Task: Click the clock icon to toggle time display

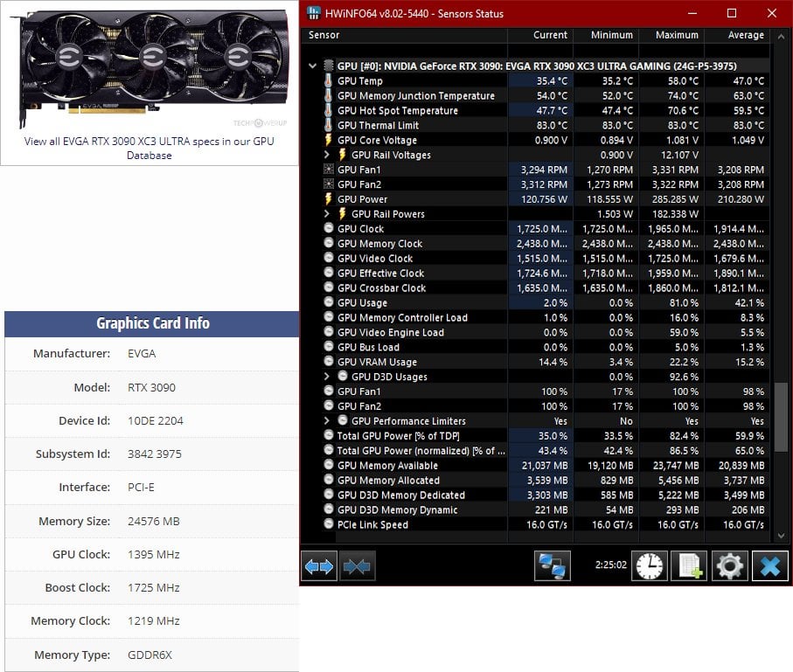Action: tap(644, 565)
